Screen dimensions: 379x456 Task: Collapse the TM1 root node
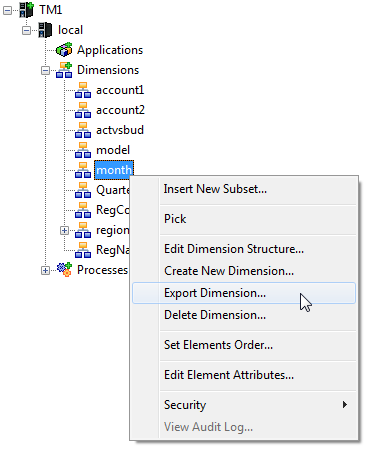tap(7, 10)
